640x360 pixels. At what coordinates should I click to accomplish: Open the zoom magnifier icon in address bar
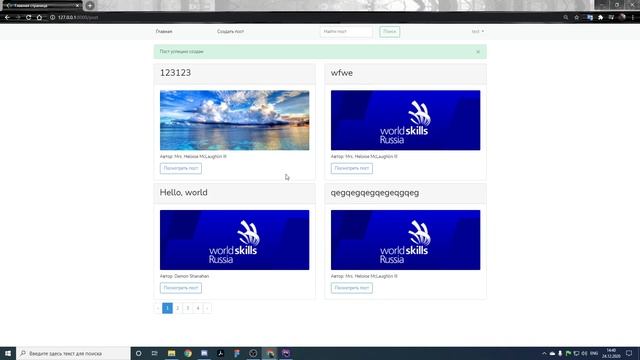pyautogui.click(x=566, y=18)
